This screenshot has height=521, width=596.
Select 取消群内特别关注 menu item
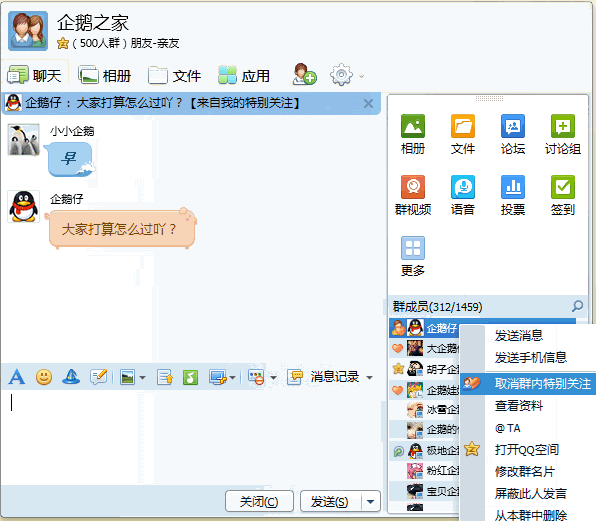(528, 384)
